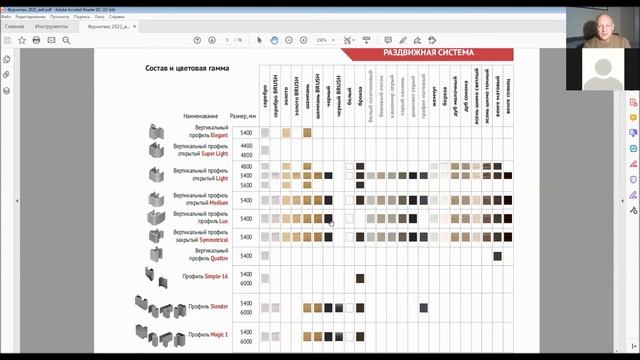The image size is (640, 360).
Task: Click the Elegant profile name
Action: pyautogui.click(x=219, y=135)
